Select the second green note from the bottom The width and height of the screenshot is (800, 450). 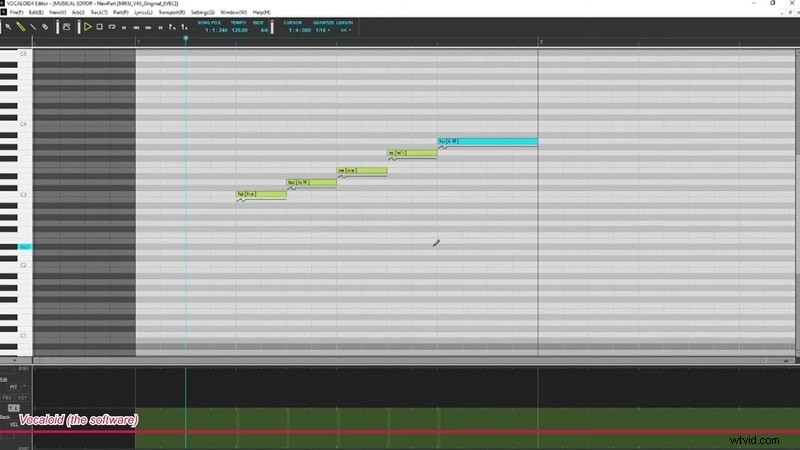point(311,182)
